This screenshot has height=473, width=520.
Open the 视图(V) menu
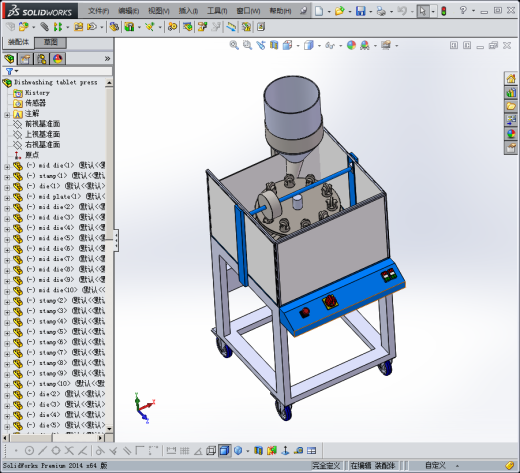tap(159, 11)
